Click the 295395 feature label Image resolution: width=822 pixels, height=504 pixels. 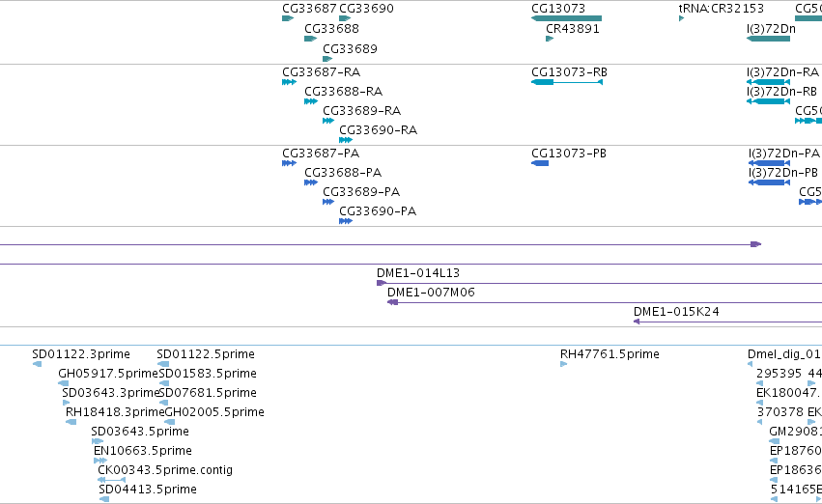(x=779, y=373)
